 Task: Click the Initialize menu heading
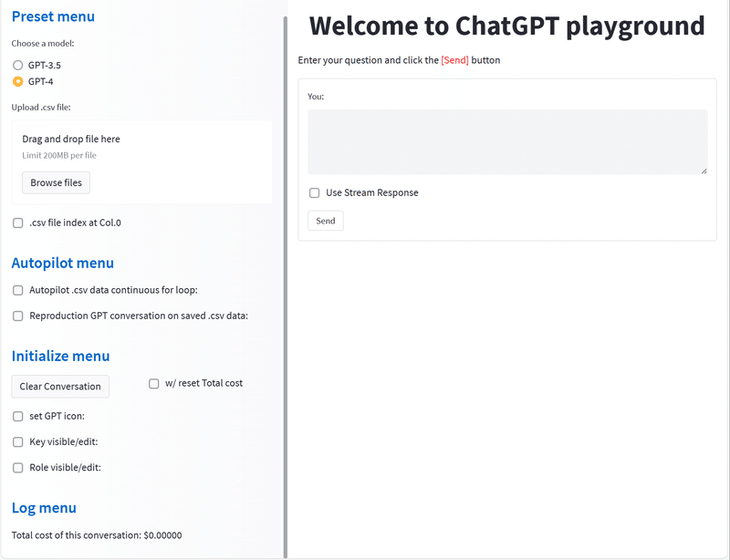coord(60,356)
